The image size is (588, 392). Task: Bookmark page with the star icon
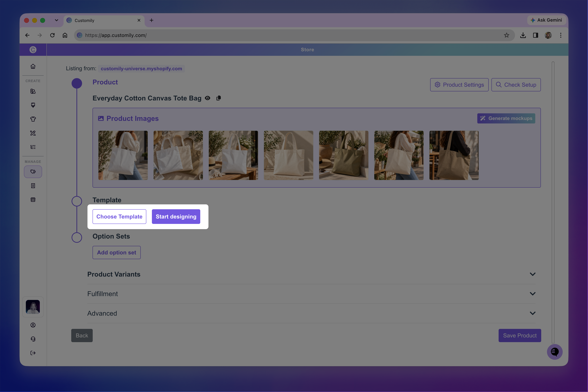(506, 35)
